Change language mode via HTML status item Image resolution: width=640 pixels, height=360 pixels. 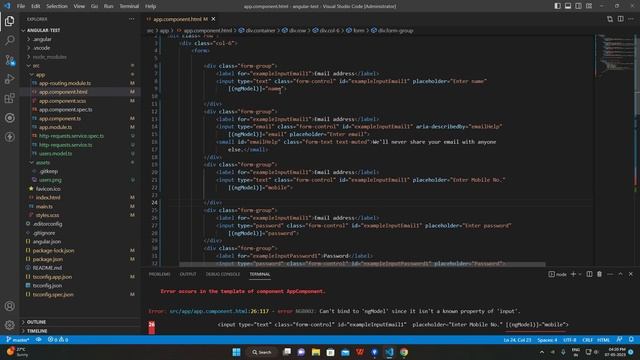pos(603,340)
